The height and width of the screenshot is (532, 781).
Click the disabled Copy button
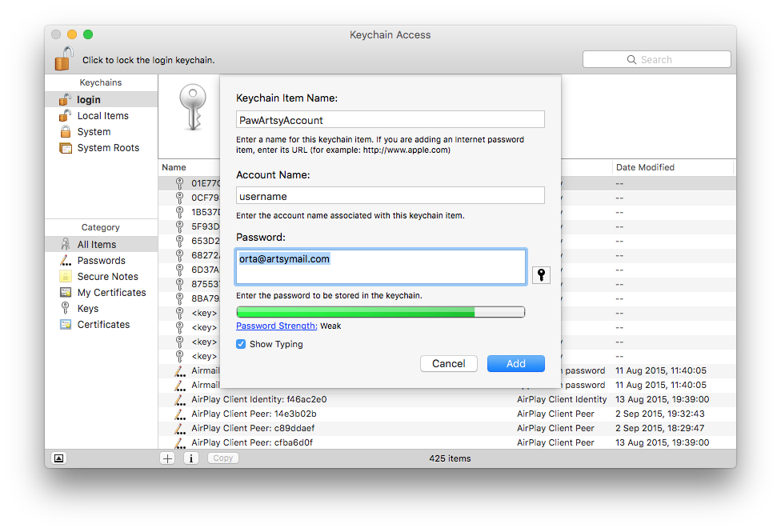pyautogui.click(x=222, y=458)
